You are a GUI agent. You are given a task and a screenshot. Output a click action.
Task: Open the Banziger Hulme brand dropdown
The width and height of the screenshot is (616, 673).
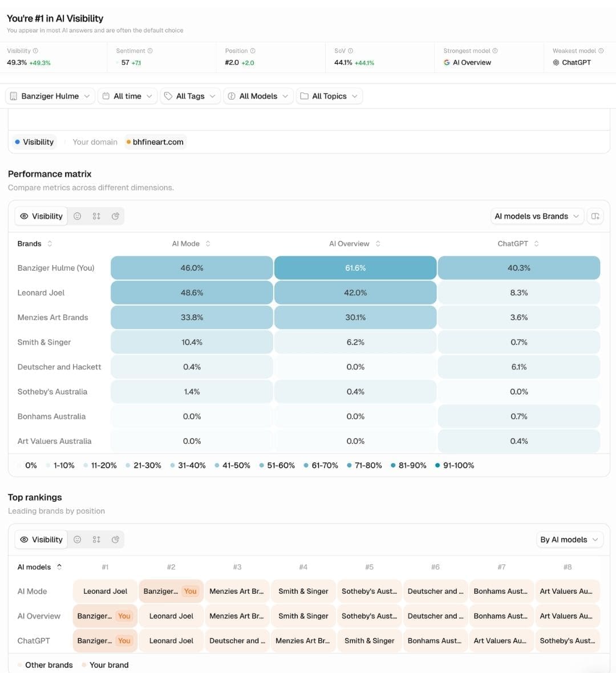(x=50, y=96)
